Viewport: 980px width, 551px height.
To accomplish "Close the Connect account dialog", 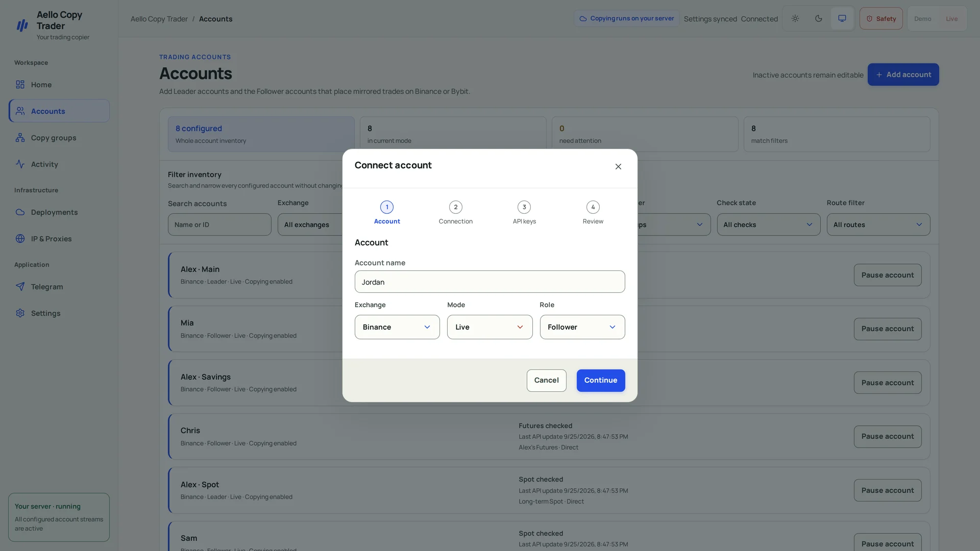I will (618, 167).
